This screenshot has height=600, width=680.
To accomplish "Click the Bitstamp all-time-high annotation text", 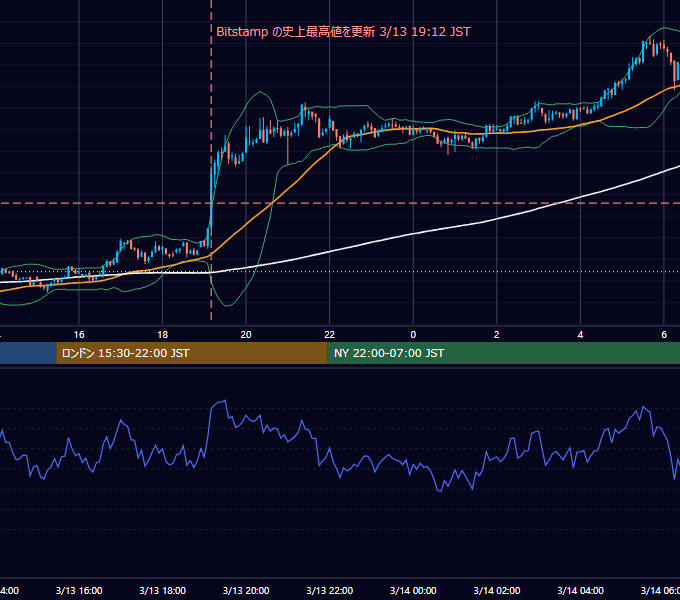I will coord(343,32).
